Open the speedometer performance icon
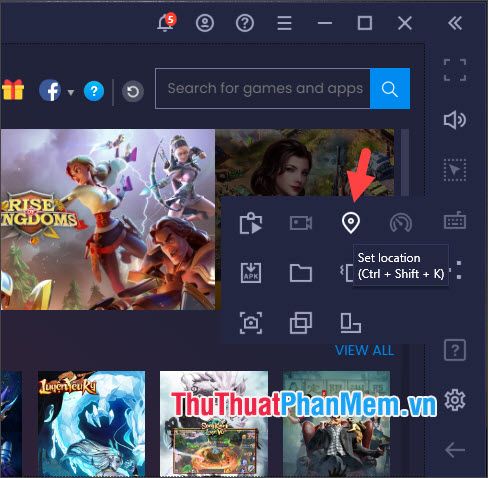Image resolution: width=488 pixels, height=478 pixels. [401, 223]
